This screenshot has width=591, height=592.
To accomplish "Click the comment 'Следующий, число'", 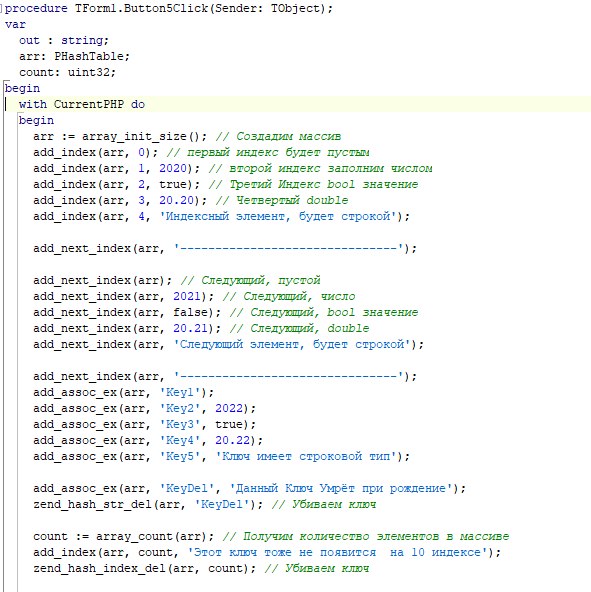I will (x=289, y=296).
